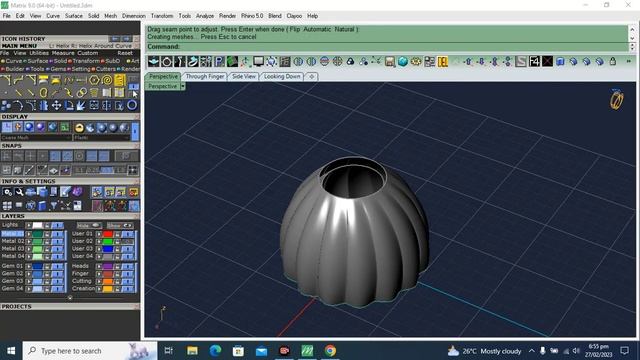
Task: Switch to four-viewport layout icon
Action: click(x=7, y=206)
